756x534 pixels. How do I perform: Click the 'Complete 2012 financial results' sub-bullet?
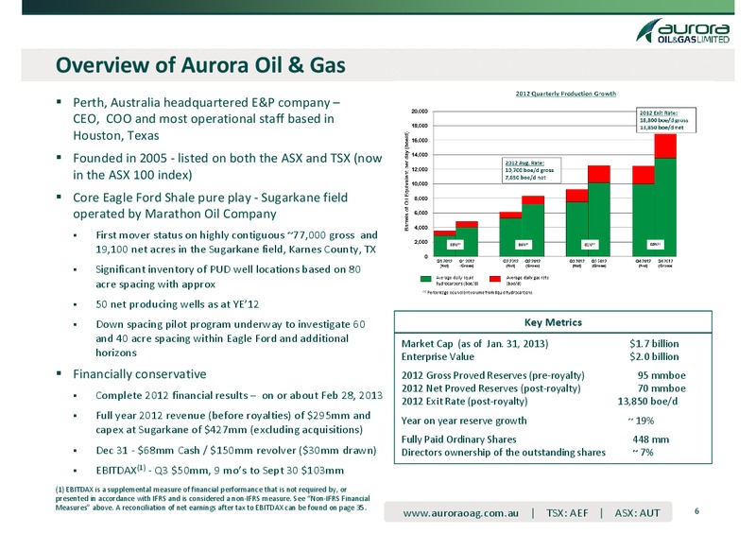239,396
